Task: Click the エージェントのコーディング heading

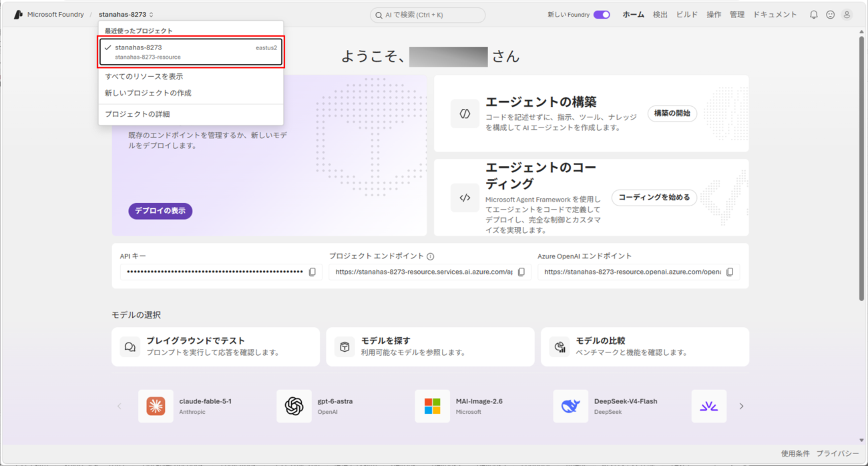Action: 541,175
